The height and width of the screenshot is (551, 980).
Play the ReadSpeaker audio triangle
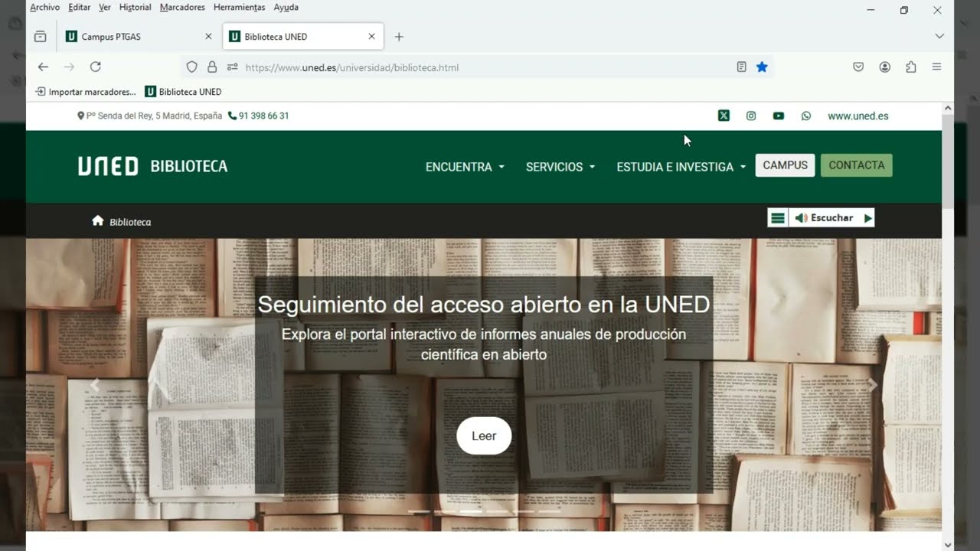[867, 218]
